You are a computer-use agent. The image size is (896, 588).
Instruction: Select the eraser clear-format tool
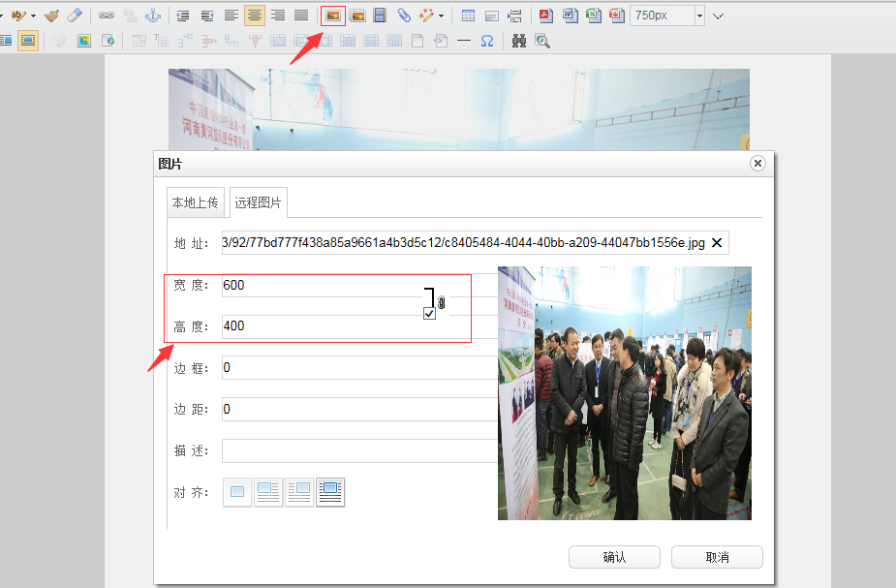click(75, 15)
